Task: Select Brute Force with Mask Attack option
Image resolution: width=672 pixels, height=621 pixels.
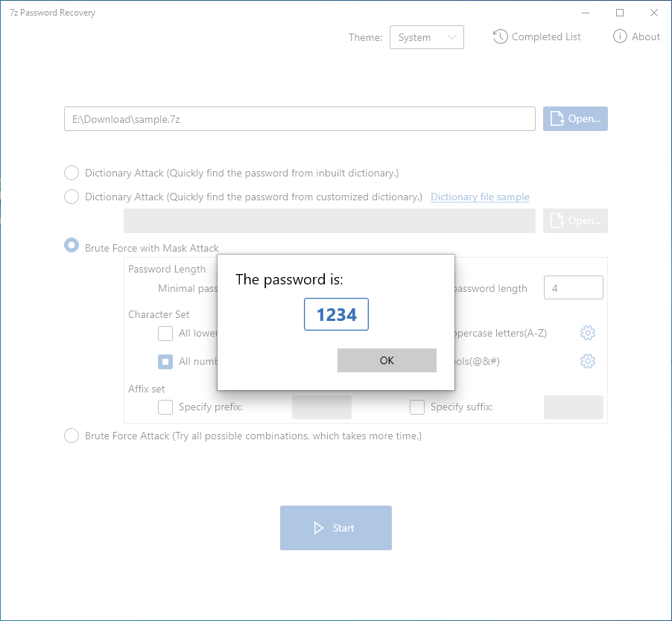Action: (72, 246)
